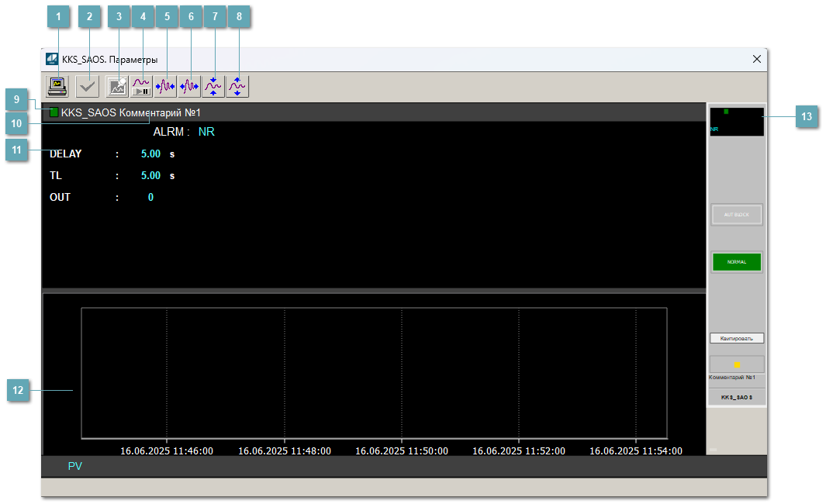This screenshot has width=826, height=504.
Task: Click the green status indicator beside KKS_SAOS
Action: pos(54,112)
